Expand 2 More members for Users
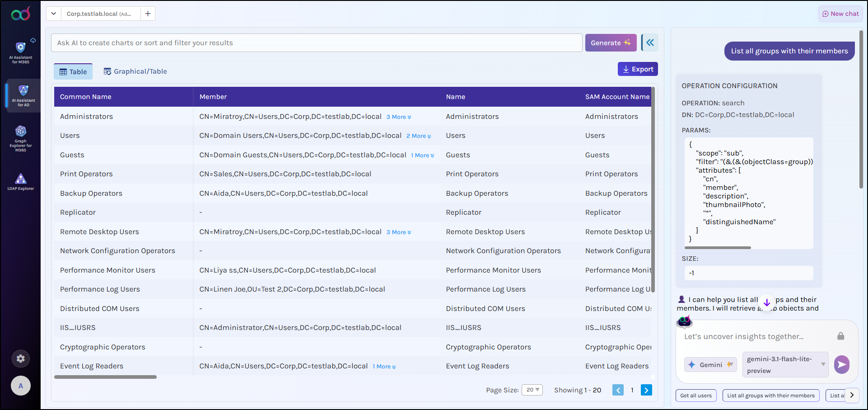Viewport: 868px width, 410px height. coord(419,136)
